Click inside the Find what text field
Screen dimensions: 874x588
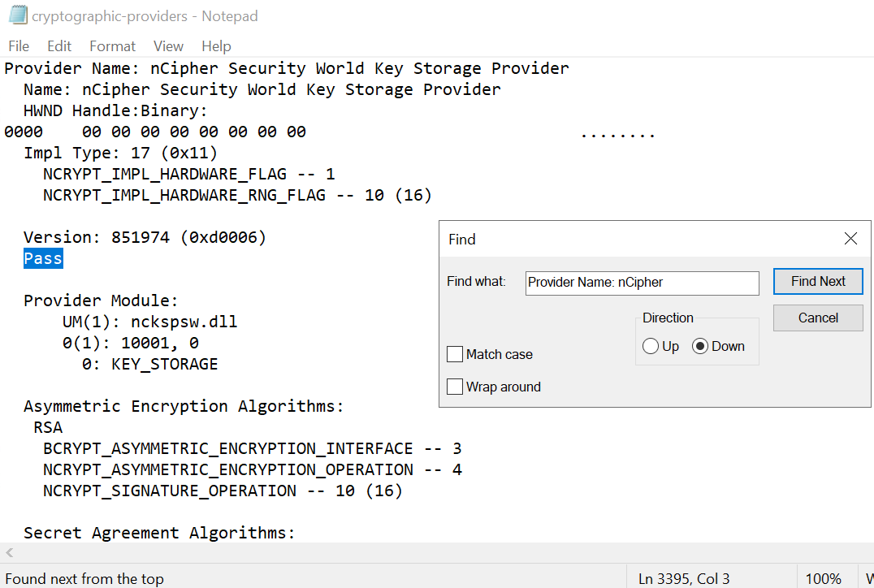[643, 283]
